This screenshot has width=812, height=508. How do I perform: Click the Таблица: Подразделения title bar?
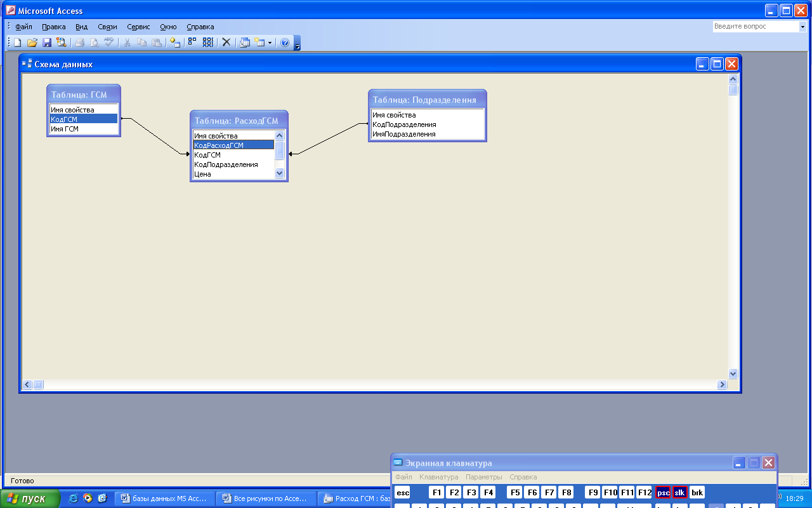point(428,100)
